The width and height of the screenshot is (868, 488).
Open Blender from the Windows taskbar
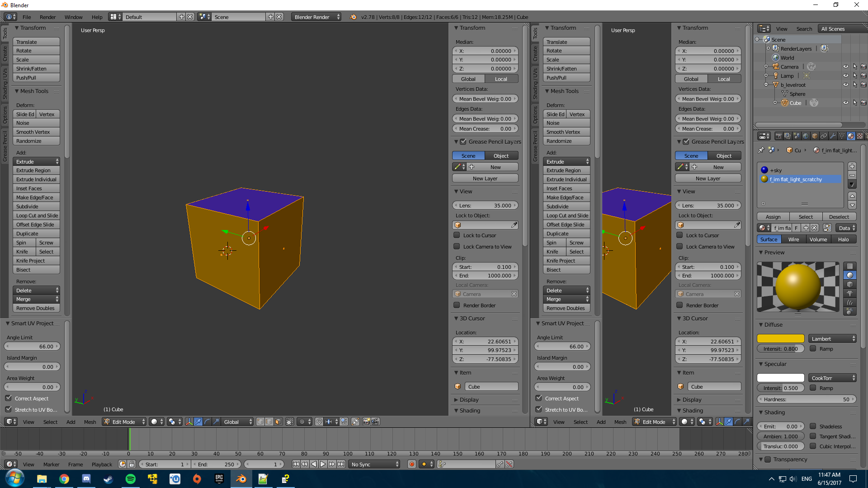coord(241,479)
